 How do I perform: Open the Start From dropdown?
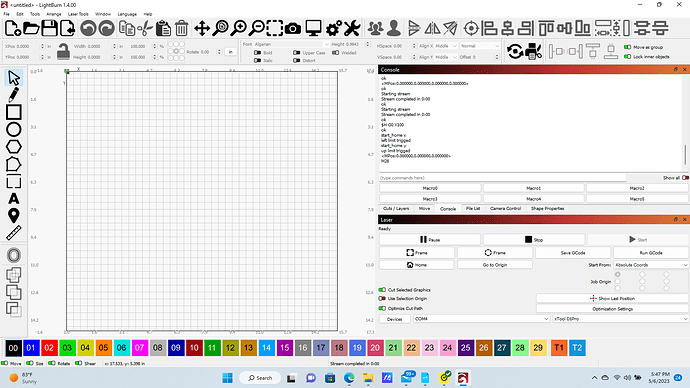pyautogui.click(x=650, y=265)
